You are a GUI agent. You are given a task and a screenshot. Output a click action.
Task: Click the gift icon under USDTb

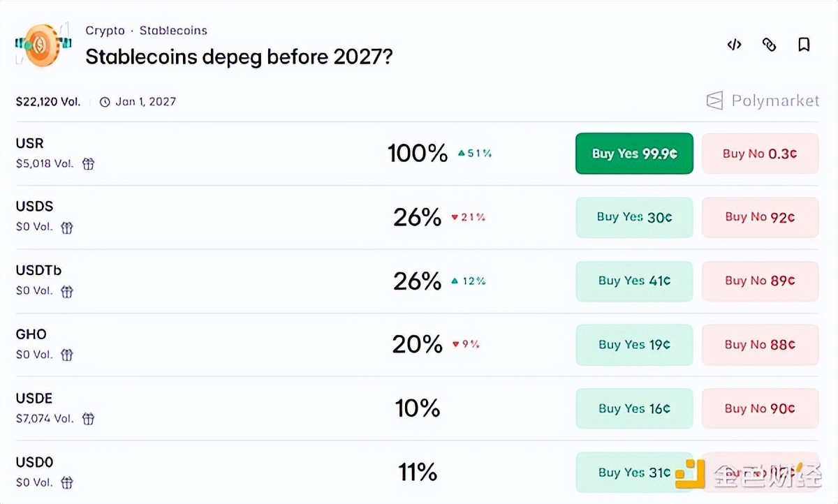coord(67,291)
